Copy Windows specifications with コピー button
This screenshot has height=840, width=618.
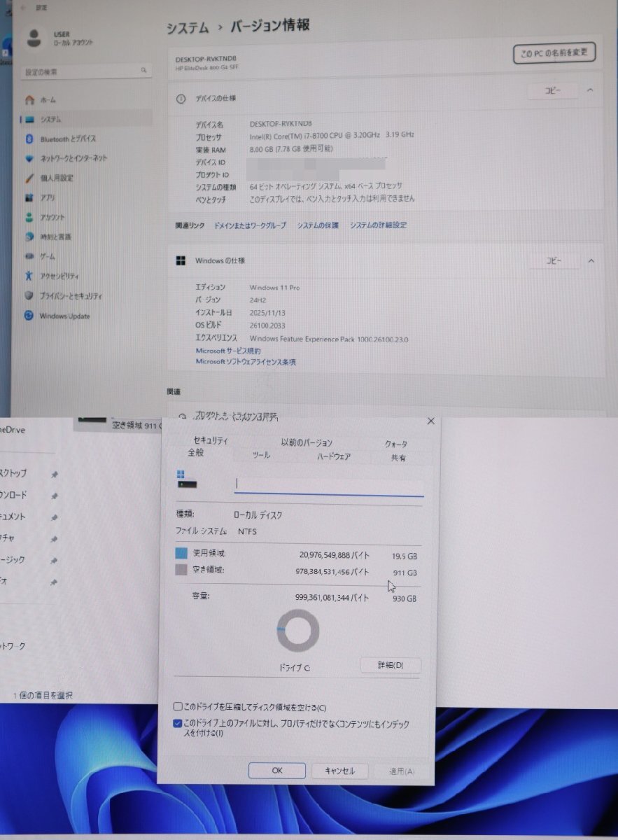coord(554,261)
